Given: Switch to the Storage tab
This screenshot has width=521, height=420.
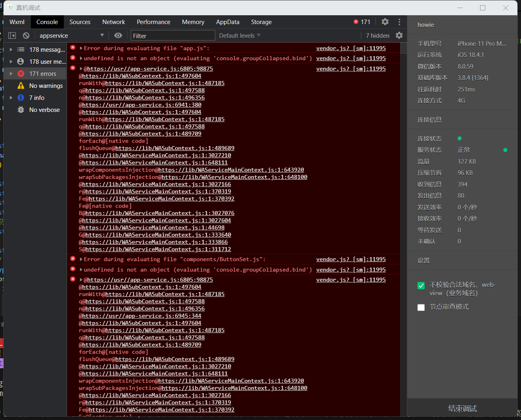Looking at the screenshot, I should coord(261,22).
